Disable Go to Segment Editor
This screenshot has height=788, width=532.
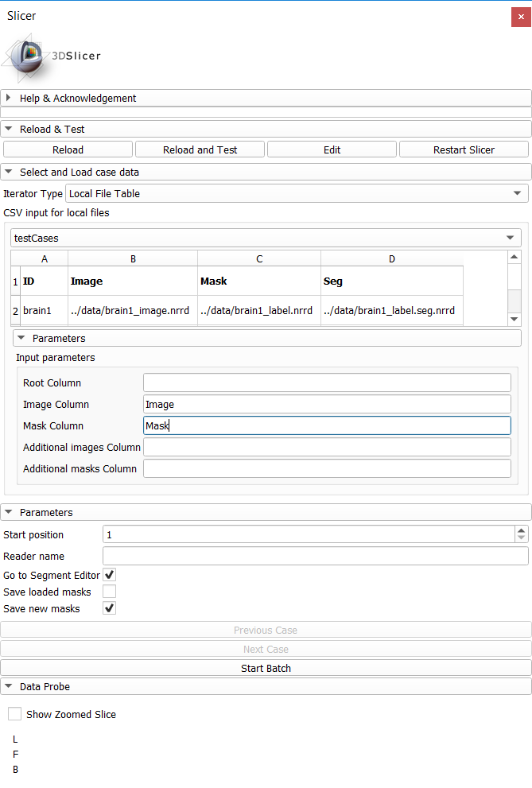[109, 574]
